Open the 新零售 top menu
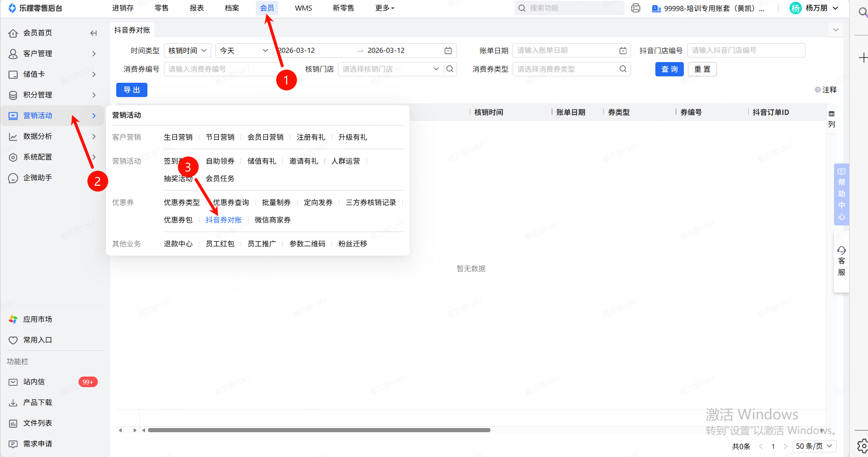Screen dimensions: 868x457 pyautogui.click(x=343, y=8)
